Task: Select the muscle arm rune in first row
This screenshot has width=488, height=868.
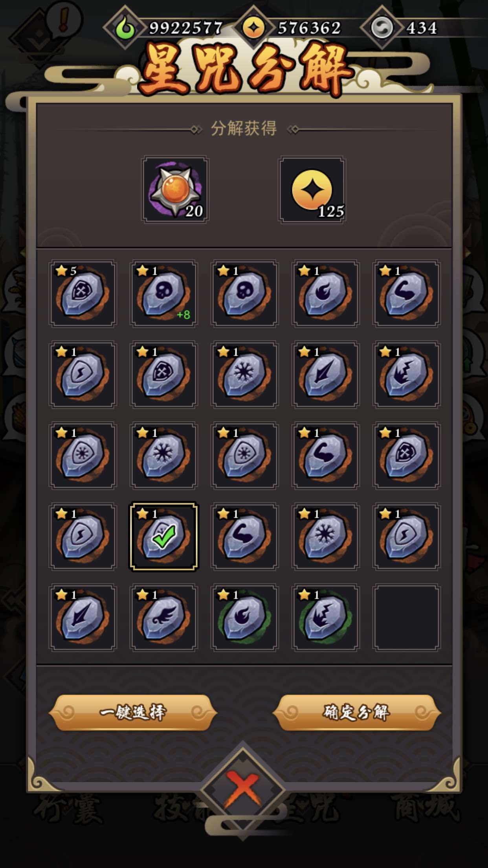Action: coord(407,293)
